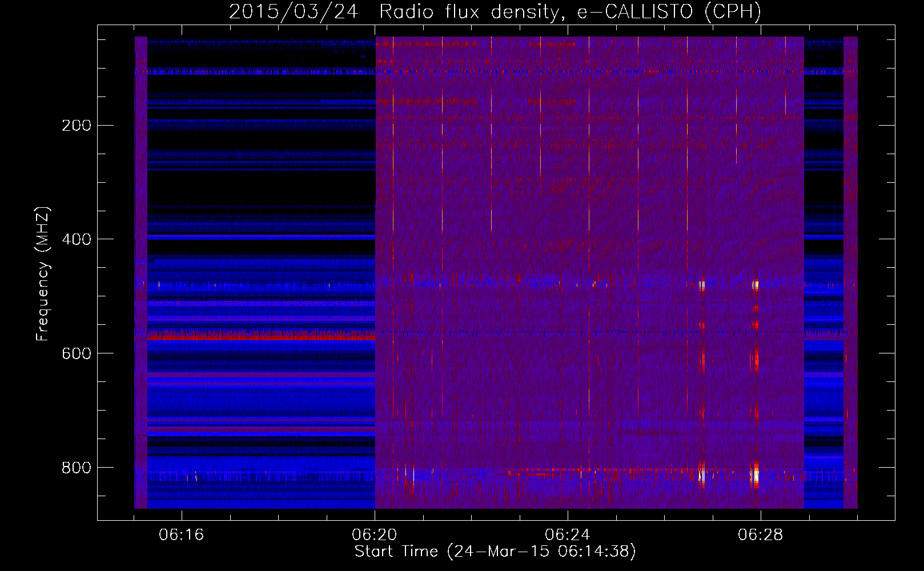Screen dimensions: 924x571
Task: Click the 06:20 time tick label
Action: [375, 535]
